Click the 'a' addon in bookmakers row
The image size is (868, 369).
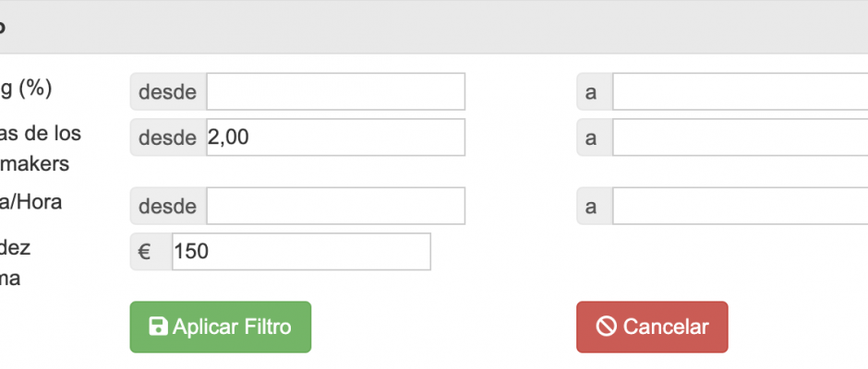595,137
